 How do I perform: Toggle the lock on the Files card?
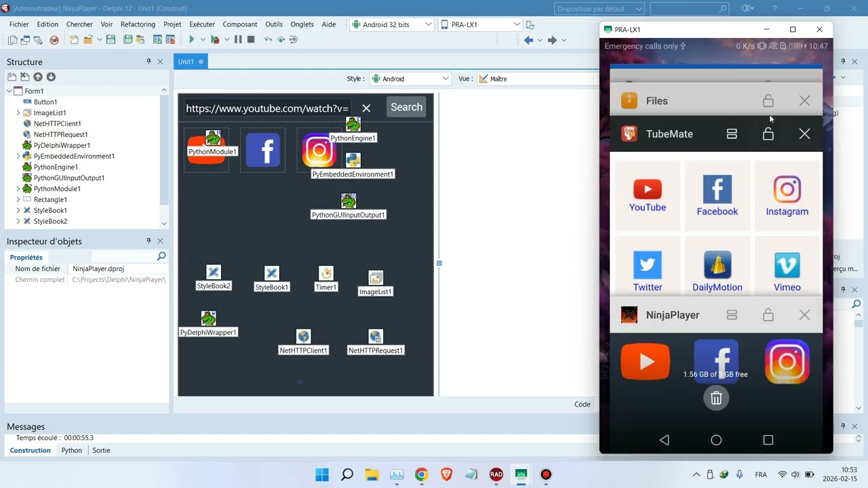(x=768, y=101)
